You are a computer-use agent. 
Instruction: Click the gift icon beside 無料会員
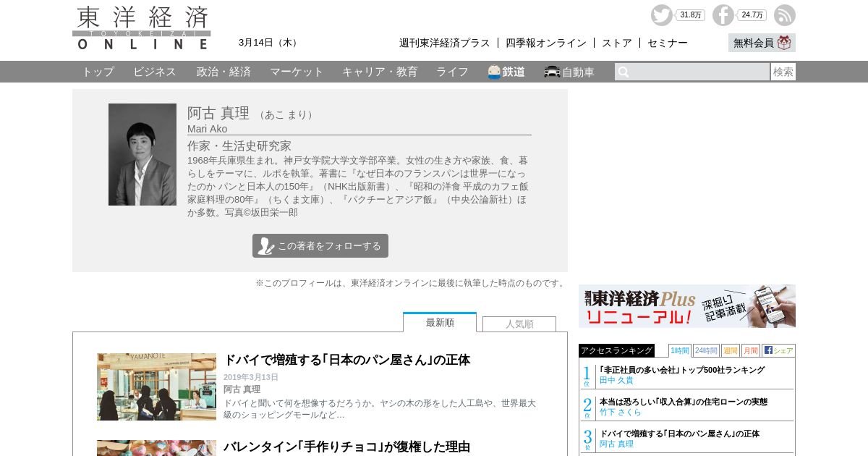pos(784,43)
